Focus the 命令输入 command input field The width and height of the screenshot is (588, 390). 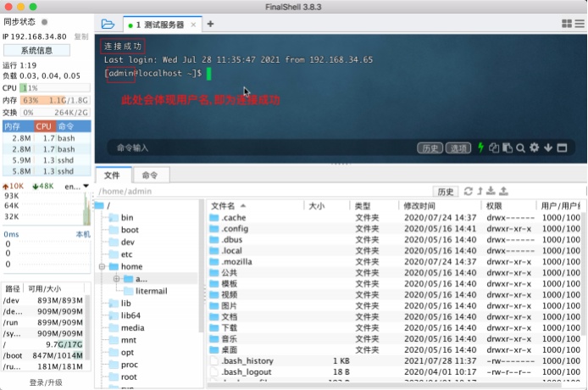[263, 148]
